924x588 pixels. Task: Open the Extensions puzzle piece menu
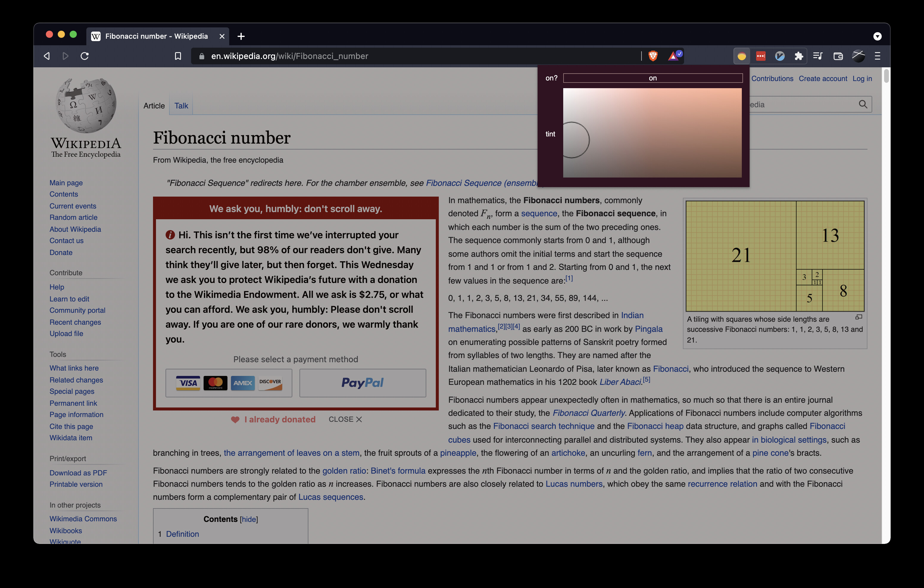click(798, 56)
